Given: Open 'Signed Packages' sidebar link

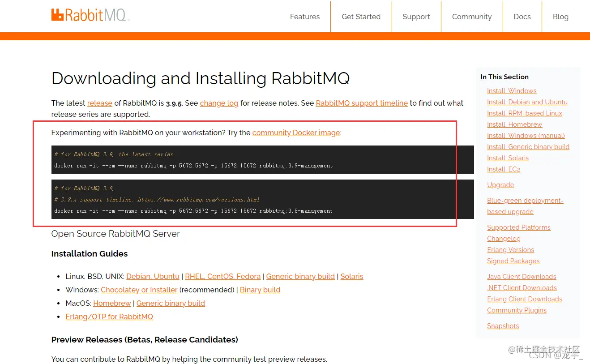Looking at the screenshot, I should pyautogui.click(x=513, y=261).
